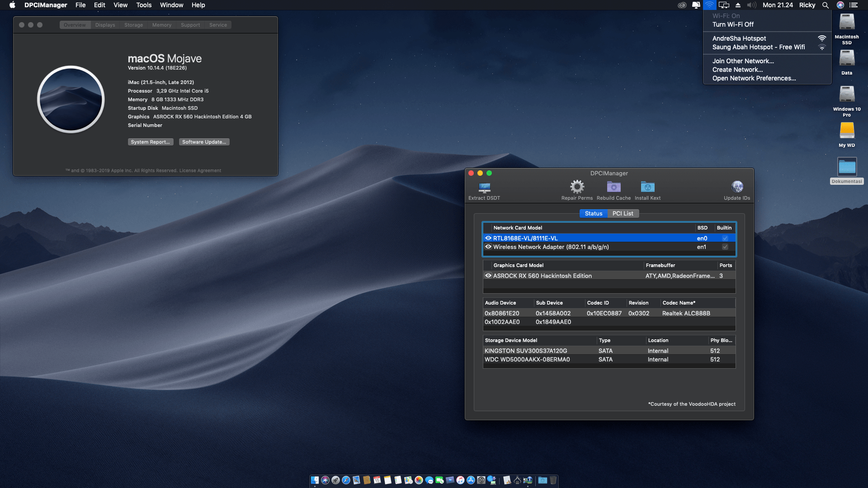This screenshot has width=868, height=488.
Task: Click eye icon beside RTL8168E-VL/8111E-VL
Action: [488, 238]
